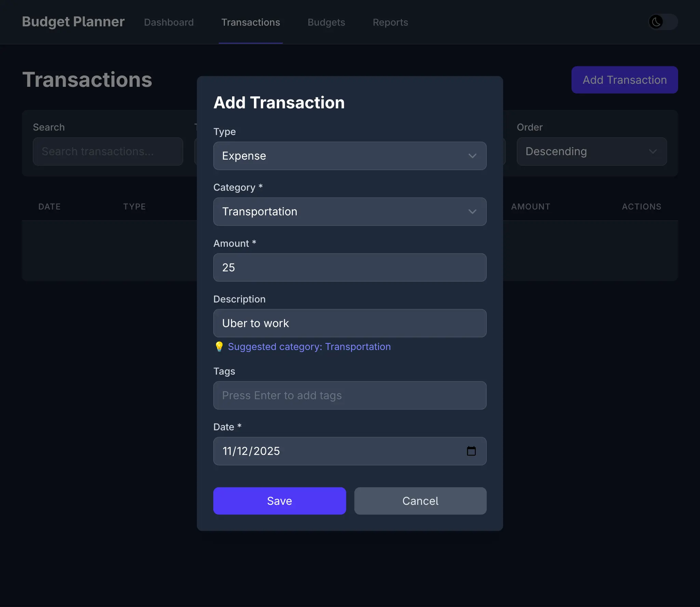
Task: Toggle the dark mode moon switch
Action: pos(662,22)
